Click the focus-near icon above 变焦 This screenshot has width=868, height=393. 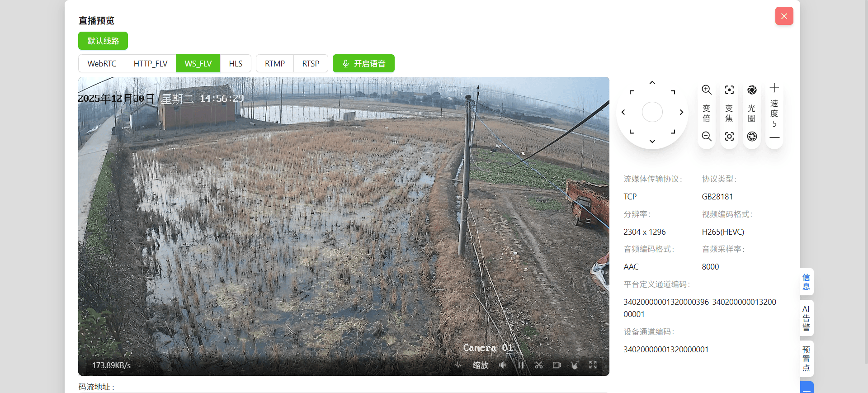pyautogui.click(x=729, y=90)
